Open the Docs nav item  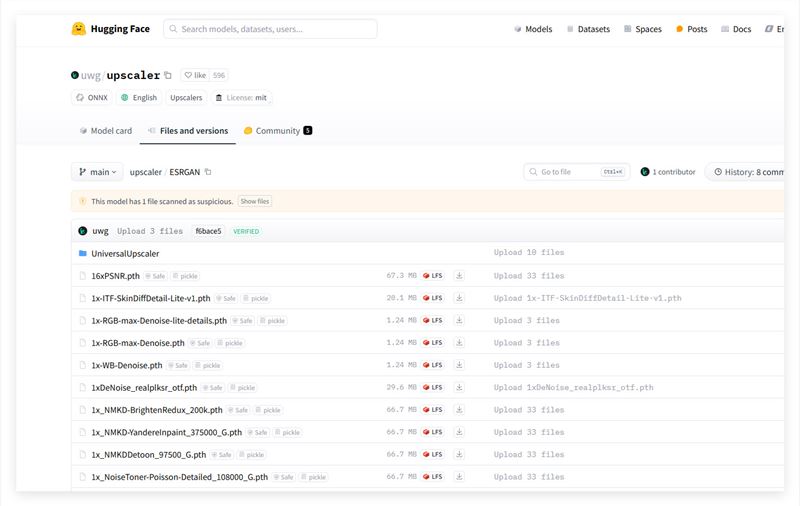pos(736,29)
